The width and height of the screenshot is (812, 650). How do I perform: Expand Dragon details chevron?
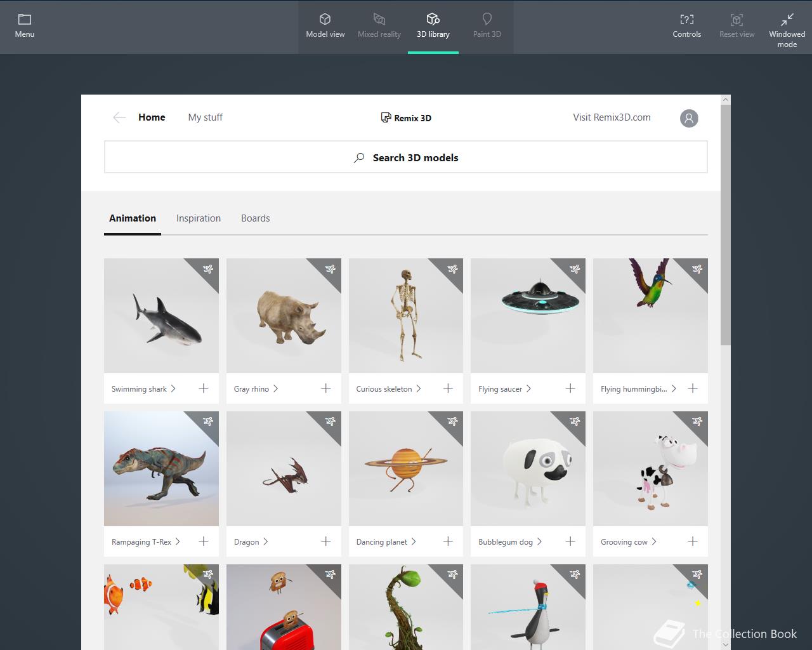(265, 541)
